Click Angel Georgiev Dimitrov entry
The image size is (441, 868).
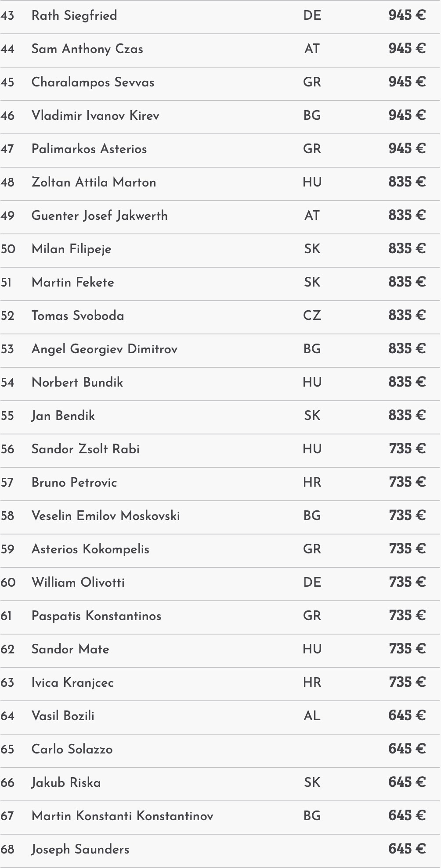(x=105, y=349)
